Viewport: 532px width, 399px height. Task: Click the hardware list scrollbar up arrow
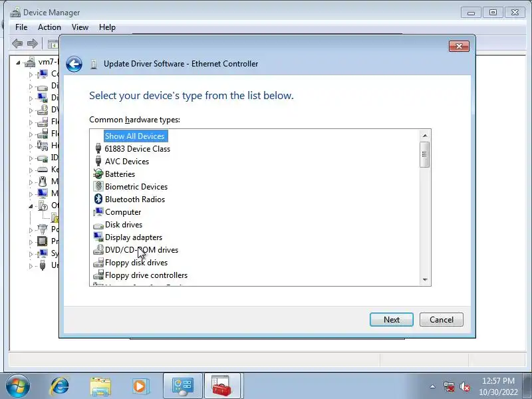pos(425,136)
